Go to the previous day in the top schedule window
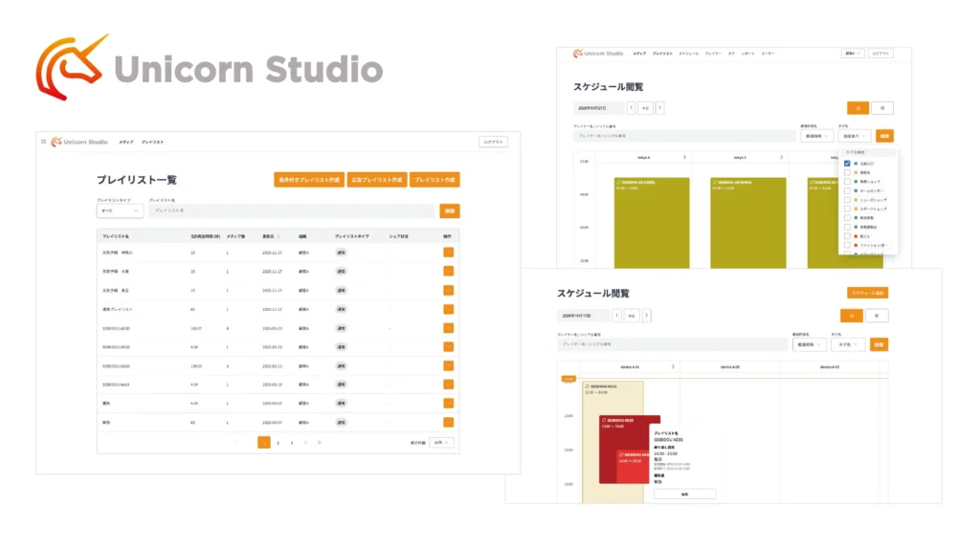Image resolution: width=980 pixels, height=551 pixels. 632,108
